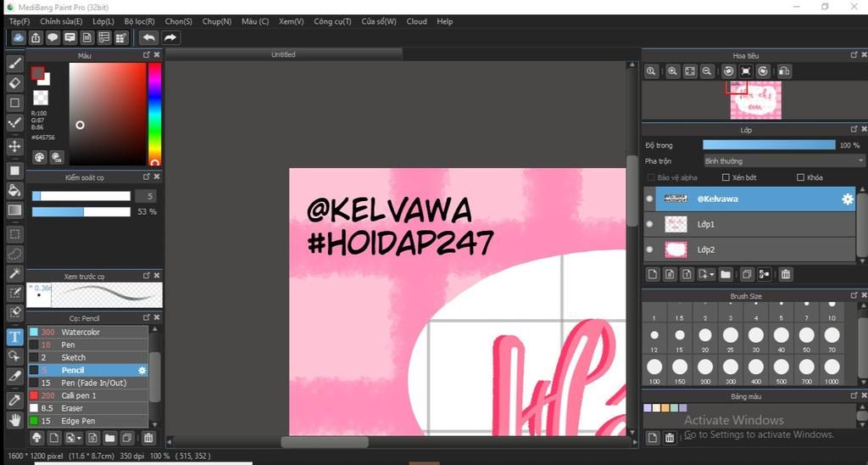Open the Tệp(F) menu
868x465 pixels.
[x=19, y=21]
